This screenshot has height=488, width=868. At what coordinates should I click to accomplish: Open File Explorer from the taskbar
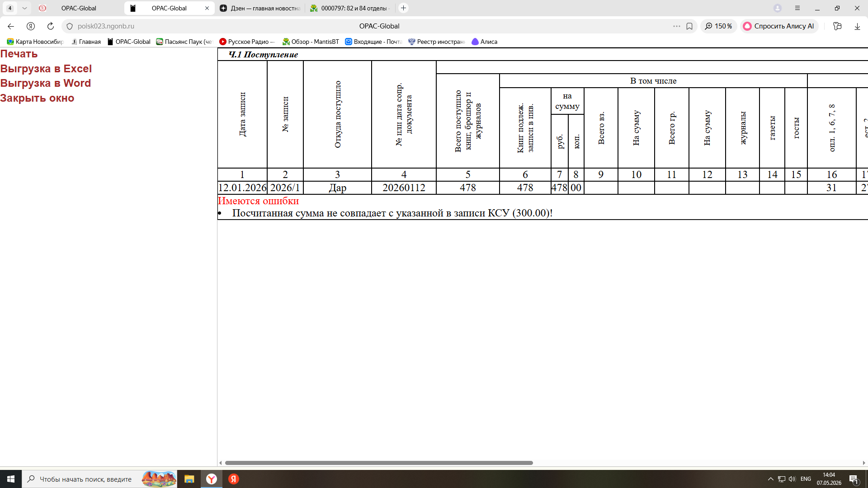[189, 479]
